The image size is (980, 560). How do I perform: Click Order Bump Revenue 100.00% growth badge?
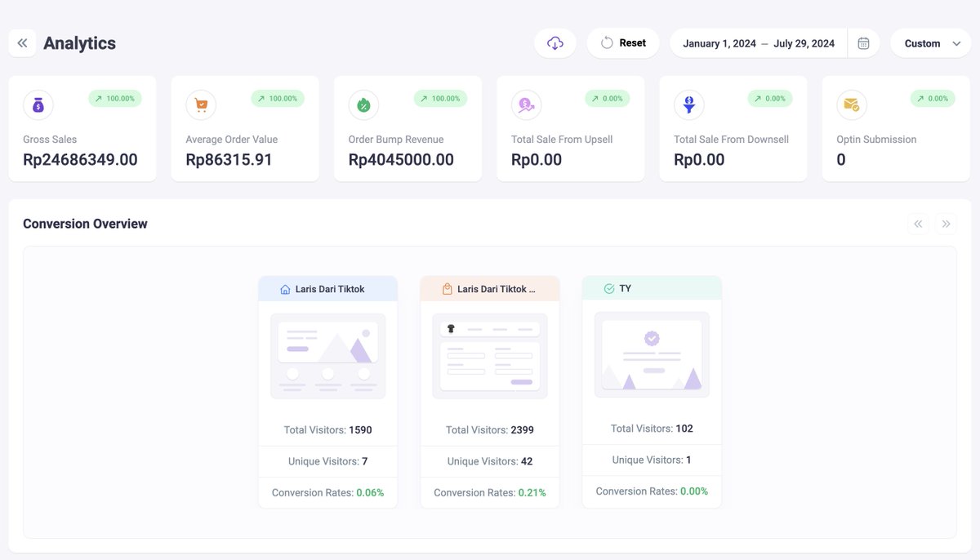coord(440,99)
